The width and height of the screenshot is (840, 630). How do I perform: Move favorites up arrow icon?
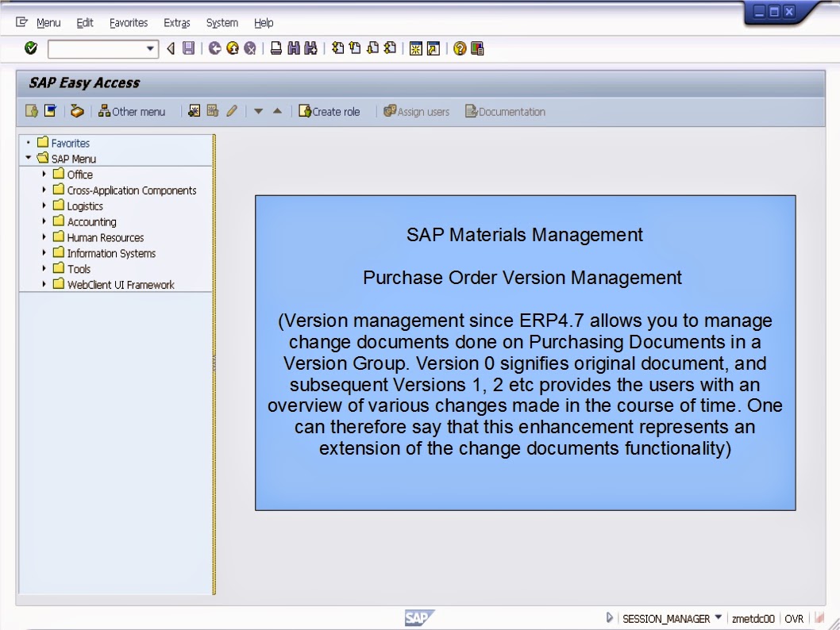click(277, 111)
